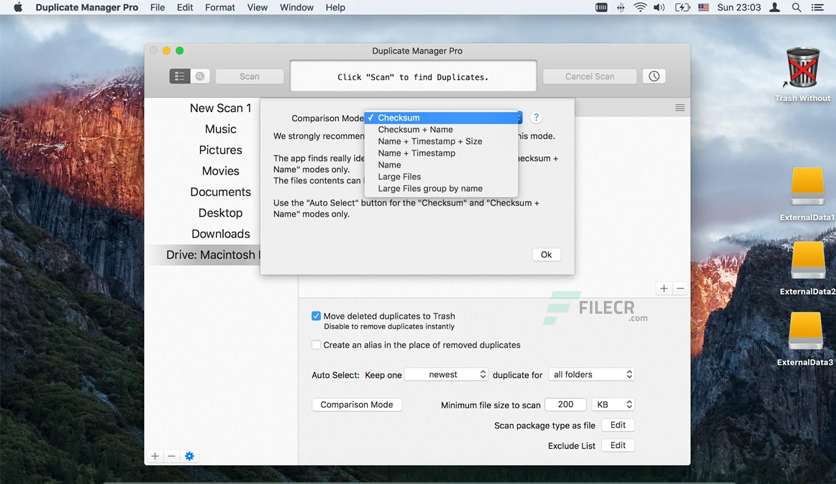Select Downloads in sidebar
The image size is (836, 484).
(x=221, y=233)
